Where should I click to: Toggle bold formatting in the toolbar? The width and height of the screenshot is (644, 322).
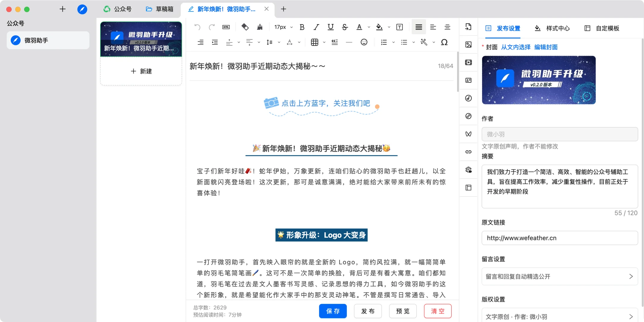click(302, 27)
